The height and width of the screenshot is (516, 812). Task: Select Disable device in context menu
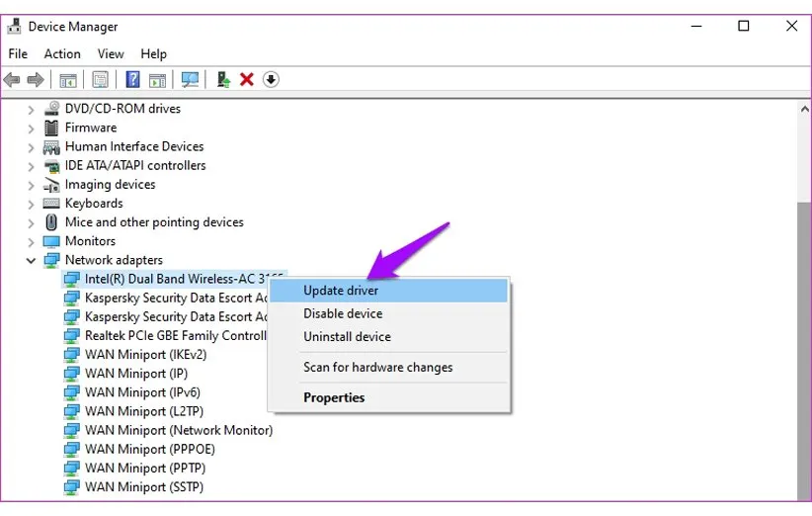point(343,313)
